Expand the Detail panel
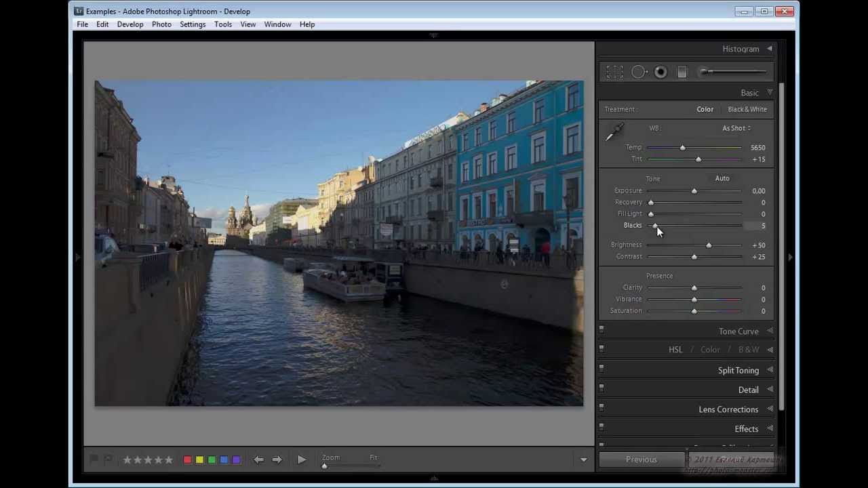868x488 pixels. click(770, 389)
